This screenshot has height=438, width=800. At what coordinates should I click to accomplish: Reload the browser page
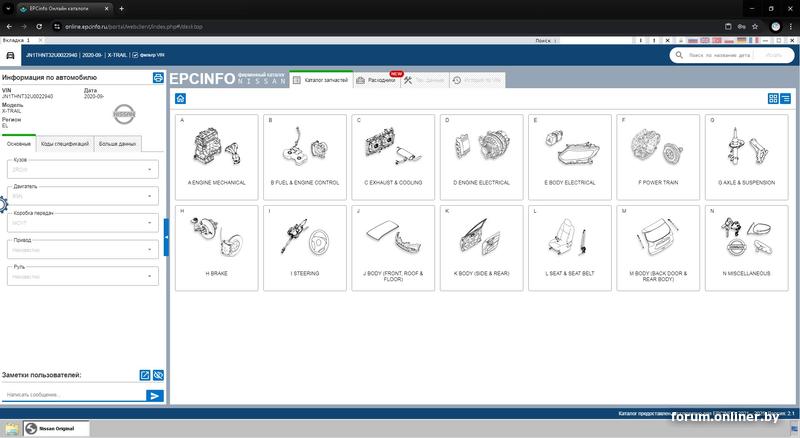[39, 27]
